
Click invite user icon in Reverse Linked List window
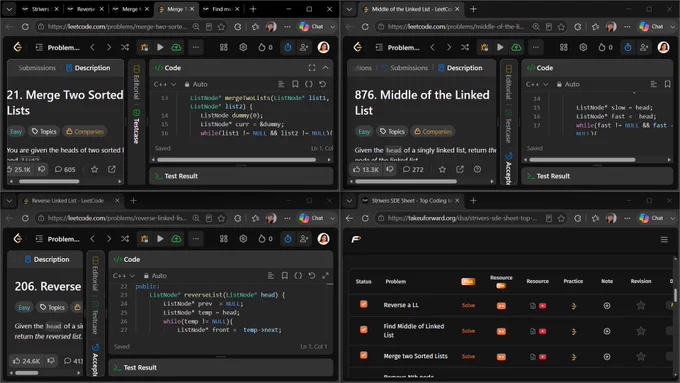[x=304, y=239]
